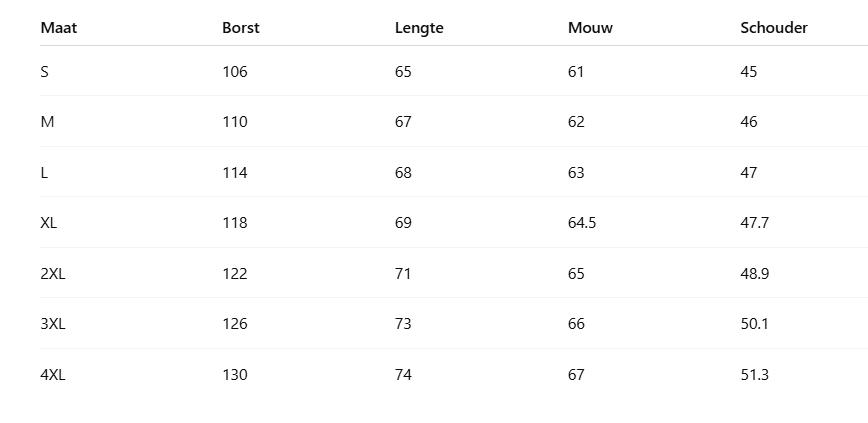Image resolution: width=868 pixels, height=423 pixels.
Task: Click the Schouder value 48.9
Action: [x=755, y=274]
